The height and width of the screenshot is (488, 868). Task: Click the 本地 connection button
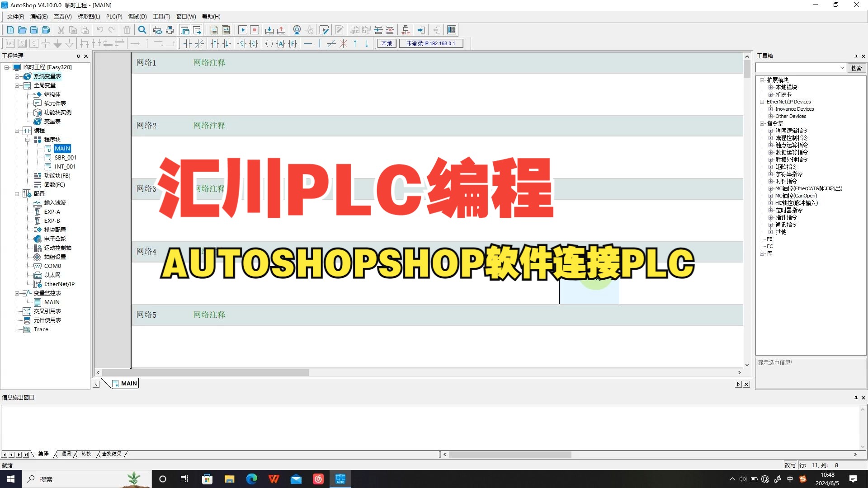click(x=387, y=43)
